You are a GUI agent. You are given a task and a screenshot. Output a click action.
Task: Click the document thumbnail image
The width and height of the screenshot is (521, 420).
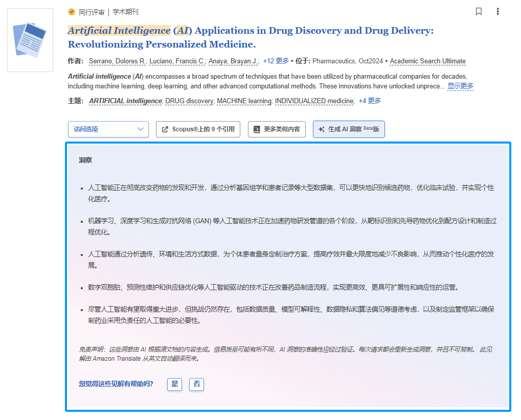point(30,40)
